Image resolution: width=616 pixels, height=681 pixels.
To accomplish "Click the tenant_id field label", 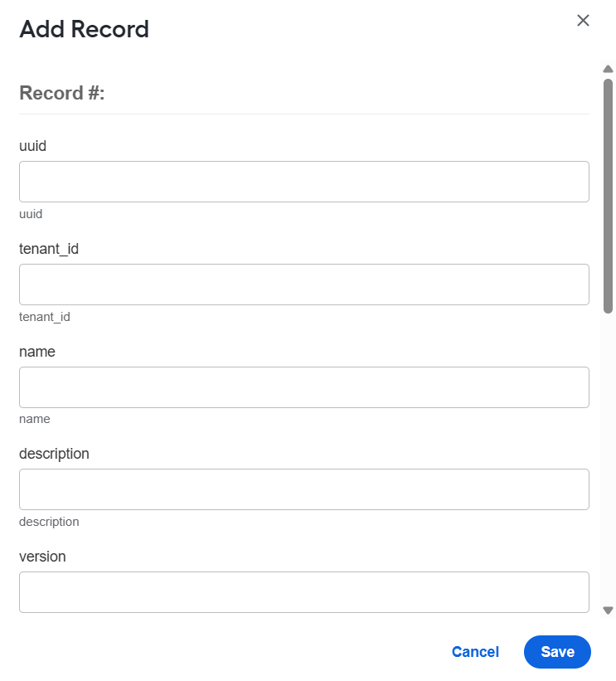I will (49, 249).
